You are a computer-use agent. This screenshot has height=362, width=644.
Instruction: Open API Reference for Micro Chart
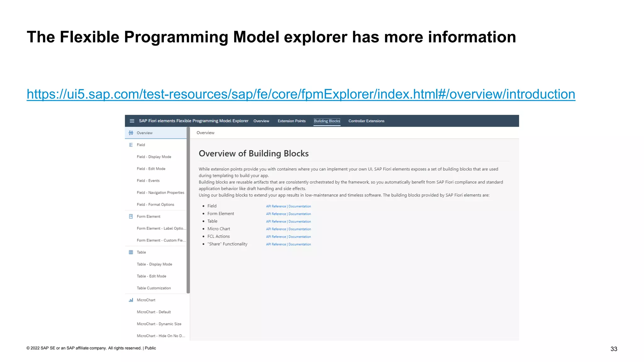[x=276, y=229]
